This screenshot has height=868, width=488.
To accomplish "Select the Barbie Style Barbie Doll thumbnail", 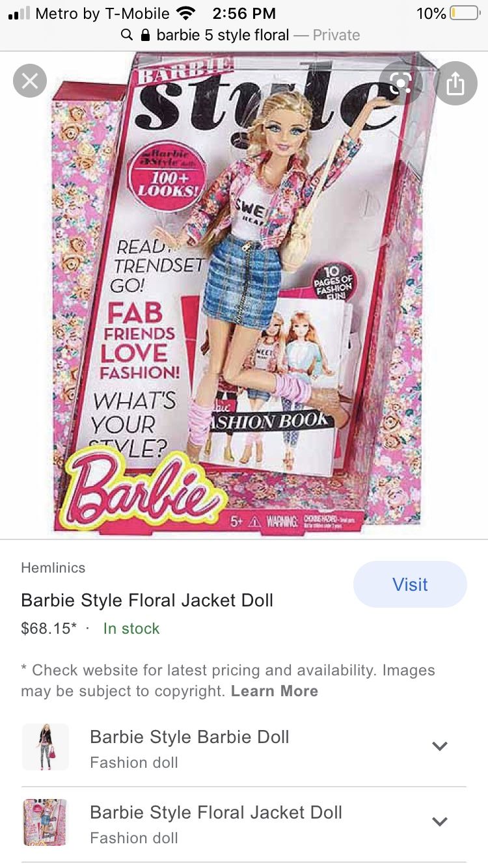I will tap(46, 747).
